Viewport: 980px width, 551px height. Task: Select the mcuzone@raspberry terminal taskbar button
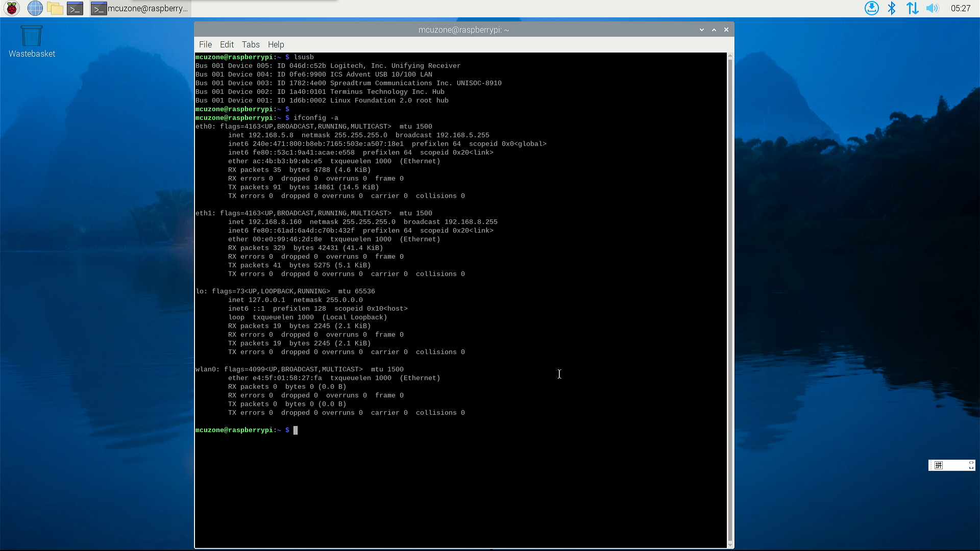pos(140,8)
